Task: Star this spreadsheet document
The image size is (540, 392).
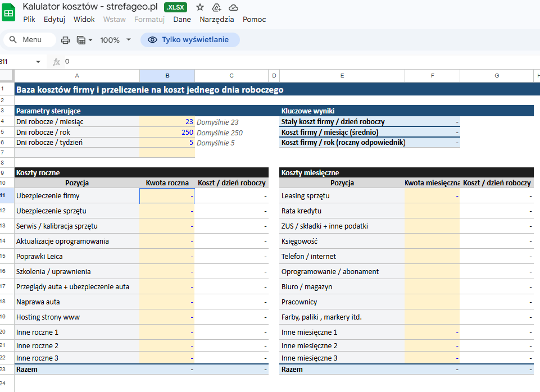Action: coord(200,7)
